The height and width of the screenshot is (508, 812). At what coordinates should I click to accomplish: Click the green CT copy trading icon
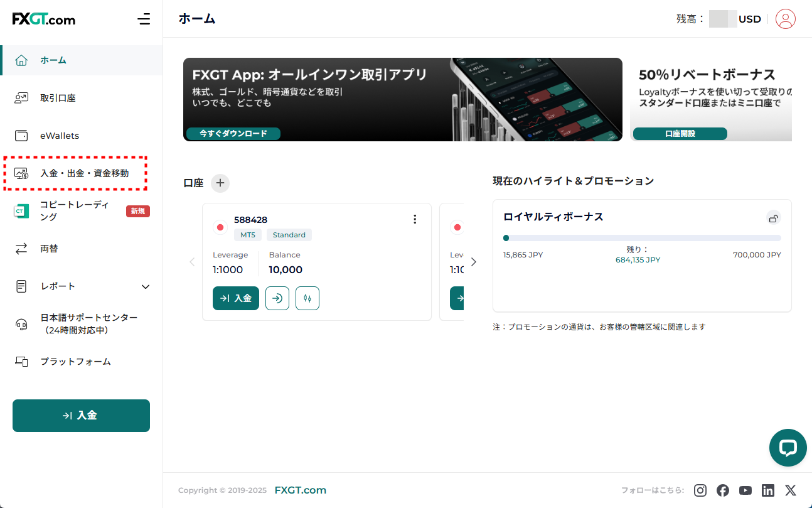21,211
